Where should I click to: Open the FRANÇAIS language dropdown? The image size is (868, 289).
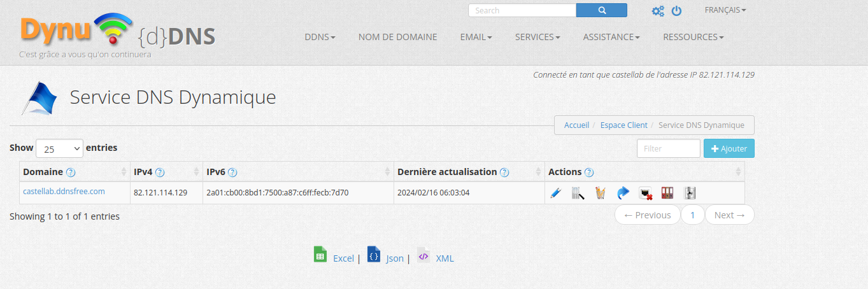725,10
